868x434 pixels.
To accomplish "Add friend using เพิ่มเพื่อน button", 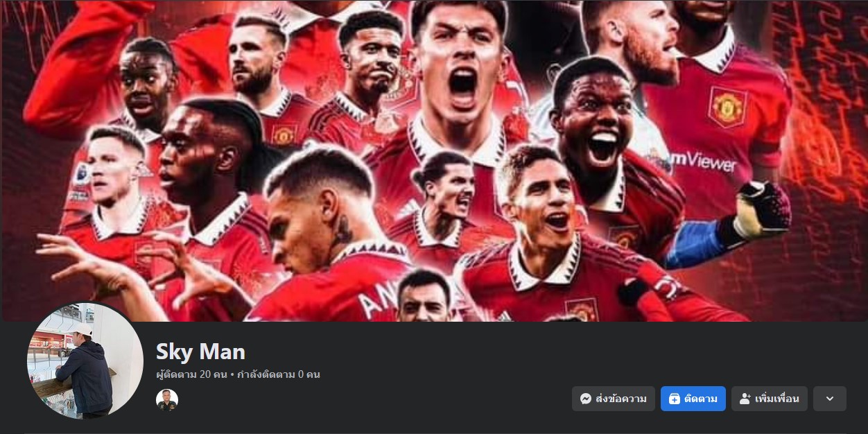I will (x=770, y=399).
